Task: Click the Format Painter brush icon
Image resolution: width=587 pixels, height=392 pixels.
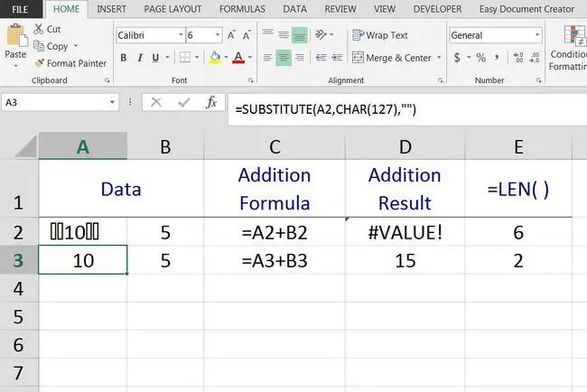Action: point(39,63)
